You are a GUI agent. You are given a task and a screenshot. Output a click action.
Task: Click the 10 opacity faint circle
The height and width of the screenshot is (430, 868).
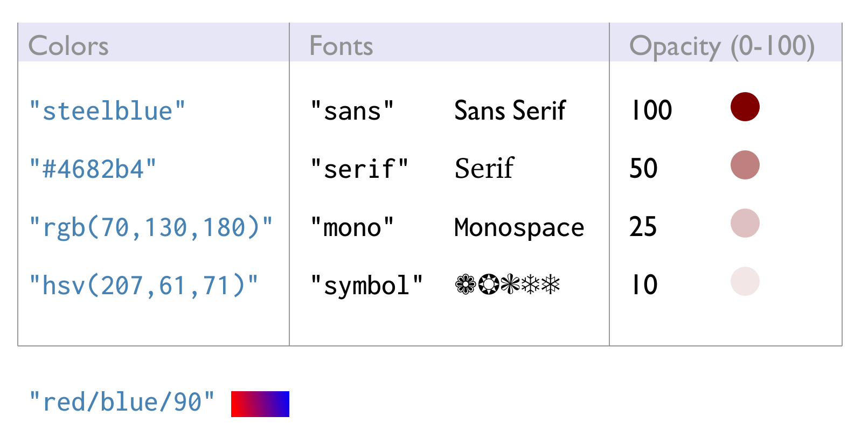coord(745,281)
